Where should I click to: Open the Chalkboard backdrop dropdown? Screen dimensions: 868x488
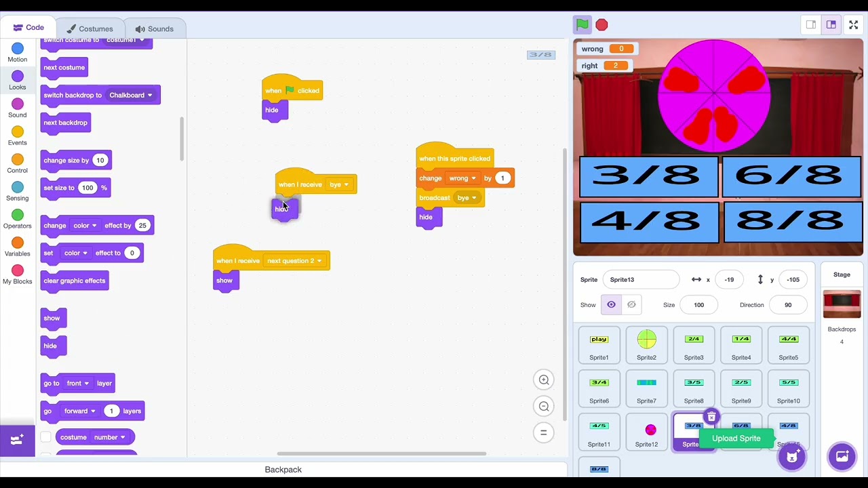pyautogui.click(x=131, y=96)
